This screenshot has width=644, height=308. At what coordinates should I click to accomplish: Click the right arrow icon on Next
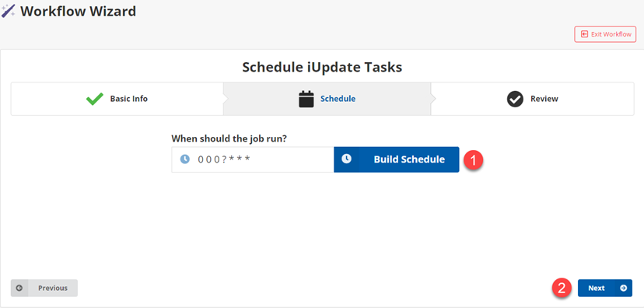click(x=624, y=289)
